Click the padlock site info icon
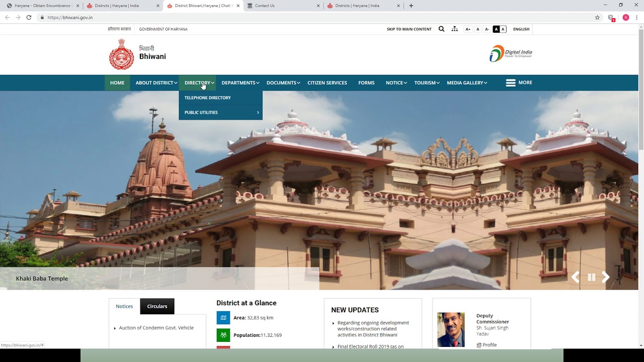Image resolution: width=644 pixels, height=362 pixels. [42, 17]
